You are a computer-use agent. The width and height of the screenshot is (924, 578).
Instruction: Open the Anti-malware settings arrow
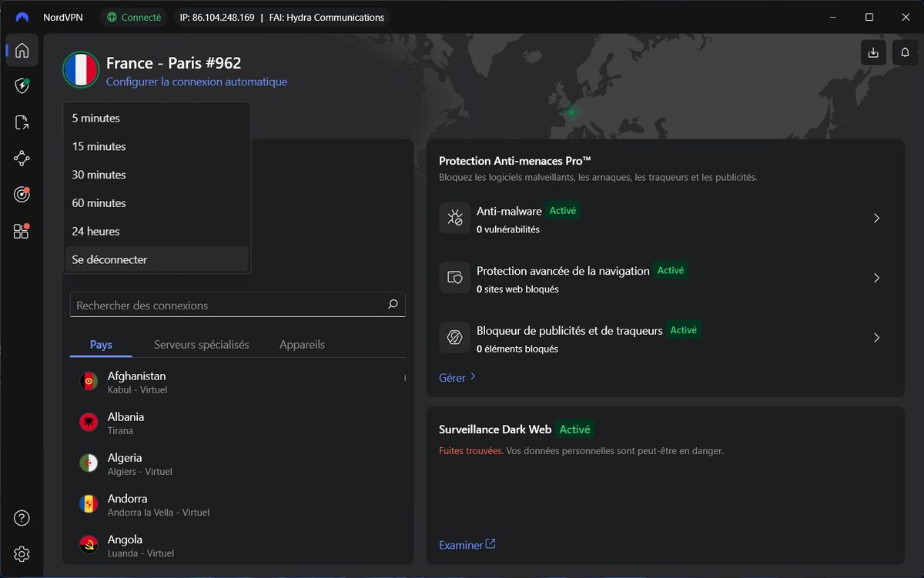[876, 218]
